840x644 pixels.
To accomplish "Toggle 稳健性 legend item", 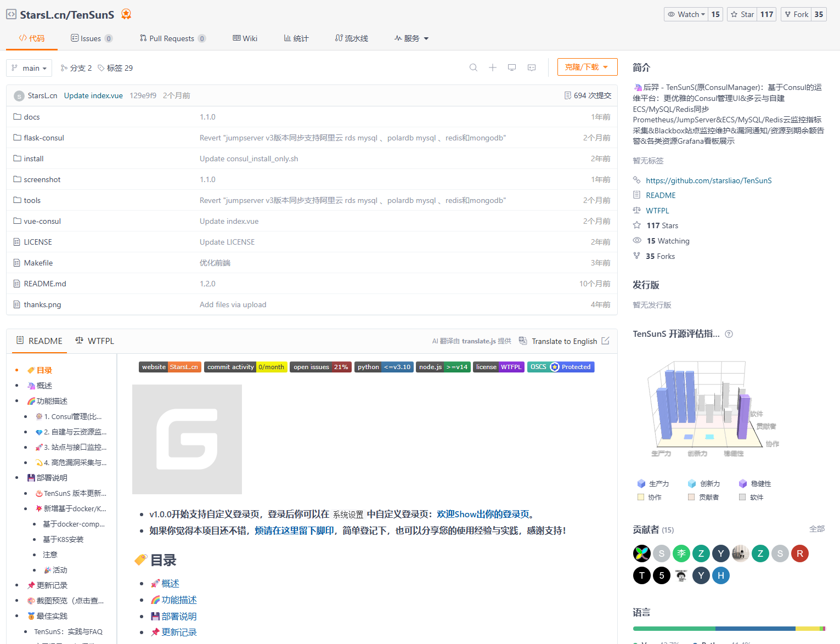I will [x=755, y=483].
